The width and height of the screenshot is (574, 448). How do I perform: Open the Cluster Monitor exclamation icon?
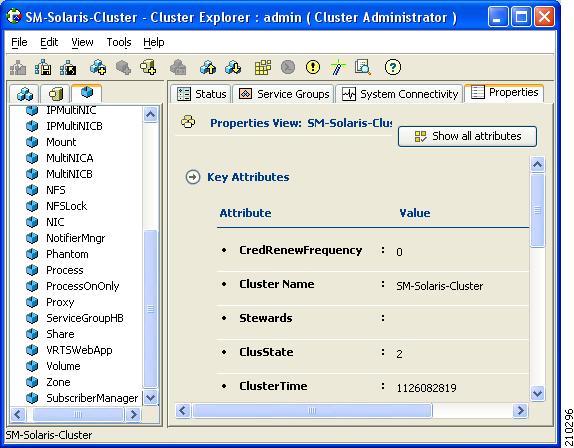(x=313, y=67)
